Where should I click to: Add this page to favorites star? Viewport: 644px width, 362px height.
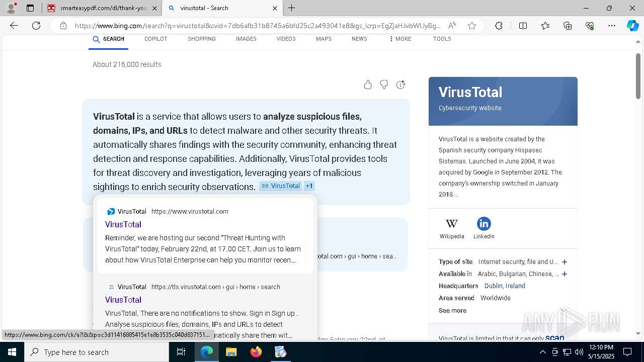point(472,26)
